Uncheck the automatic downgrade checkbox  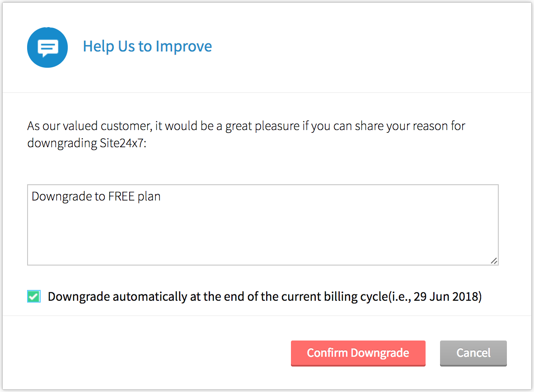pos(33,297)
